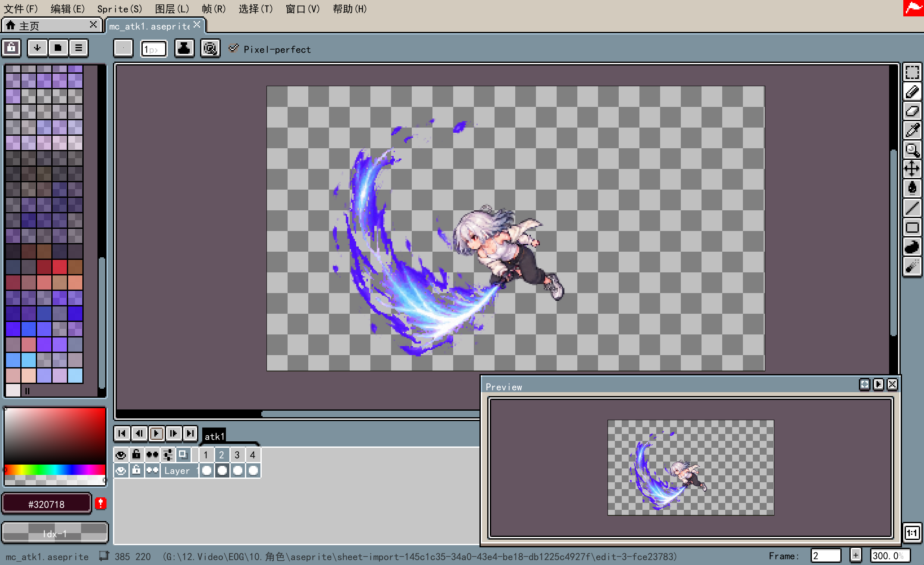Select the move tool
Viewport: 924px width, 565px height.
click(912, 169)
